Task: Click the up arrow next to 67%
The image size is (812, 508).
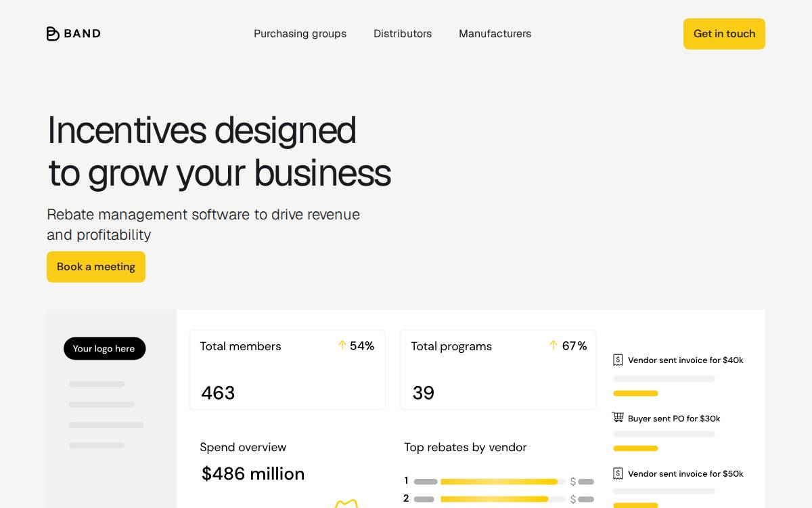Action: point(554,345)
